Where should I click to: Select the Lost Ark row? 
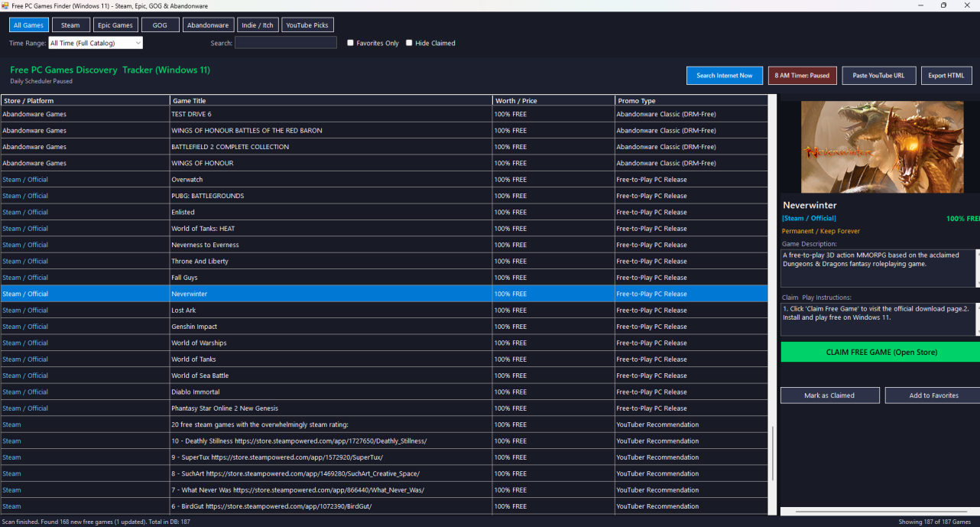pos(384,311)
